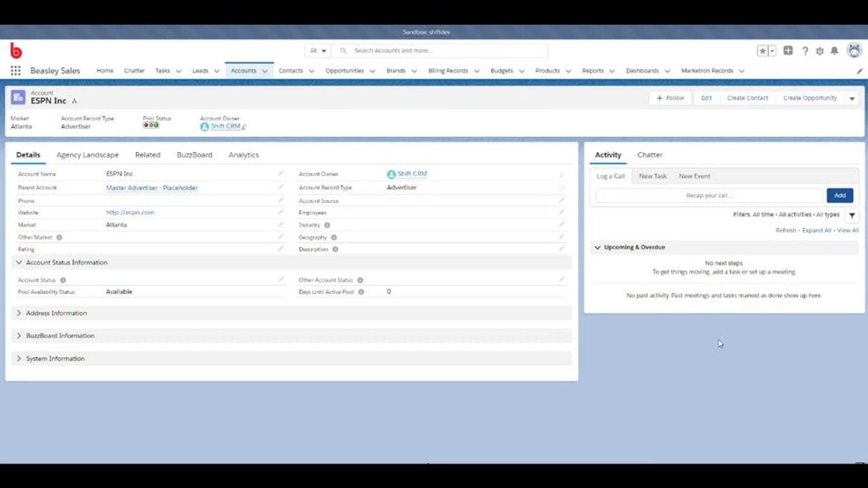This screenshot has height=488, width=868.
Task: Click the Create Contact button
Action: click(x=747, y=98)
